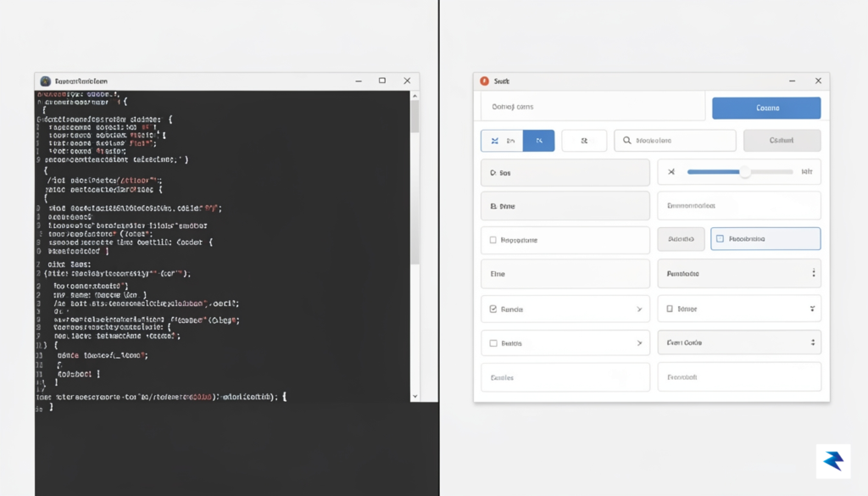Click the up-down stepper arrows on the gray combo box

813,343
